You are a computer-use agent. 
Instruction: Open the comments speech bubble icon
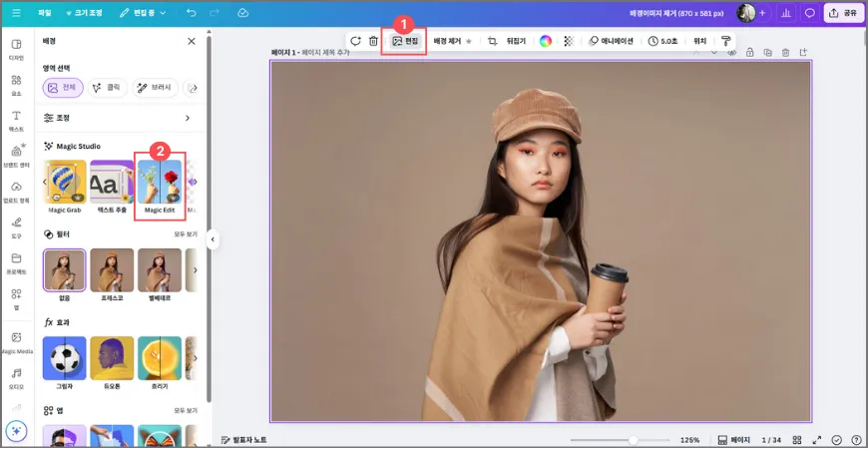point(809,13)
